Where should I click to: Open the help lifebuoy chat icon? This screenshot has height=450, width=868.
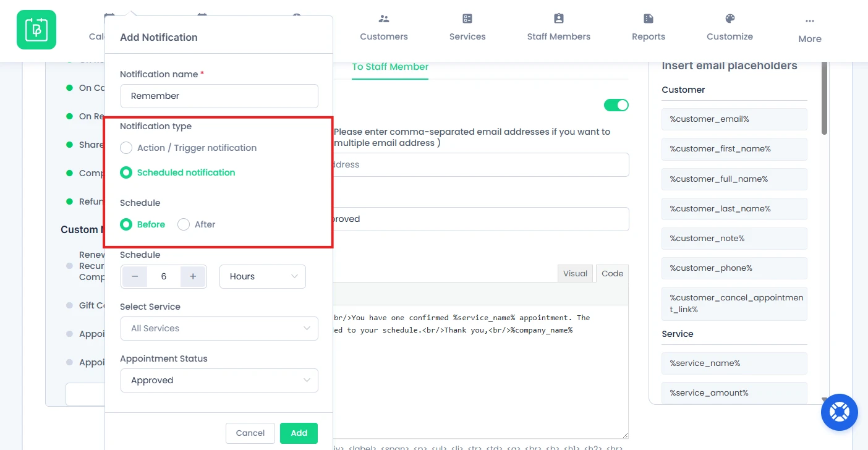[x=840, y=412]
